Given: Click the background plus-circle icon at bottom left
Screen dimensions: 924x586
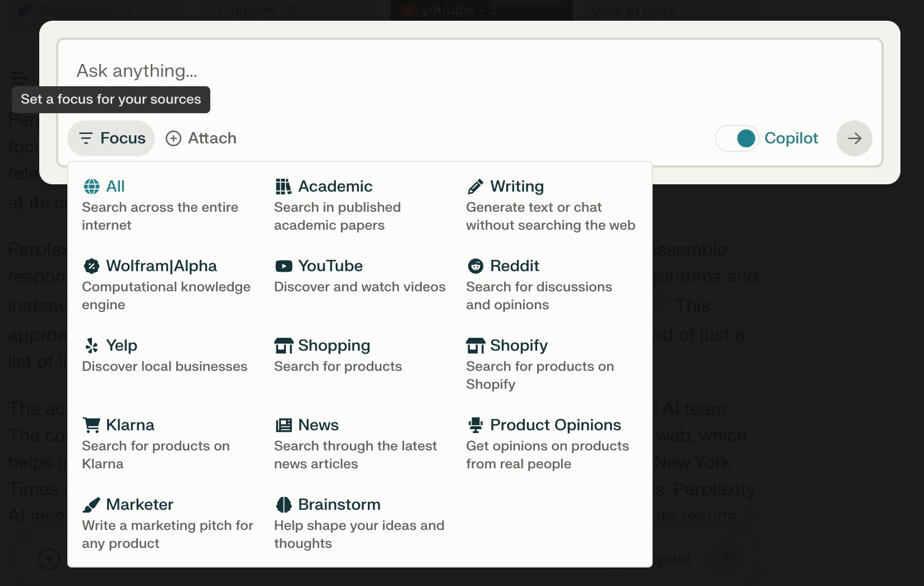Looking at the screenshot, I should (x=49, y=559).
